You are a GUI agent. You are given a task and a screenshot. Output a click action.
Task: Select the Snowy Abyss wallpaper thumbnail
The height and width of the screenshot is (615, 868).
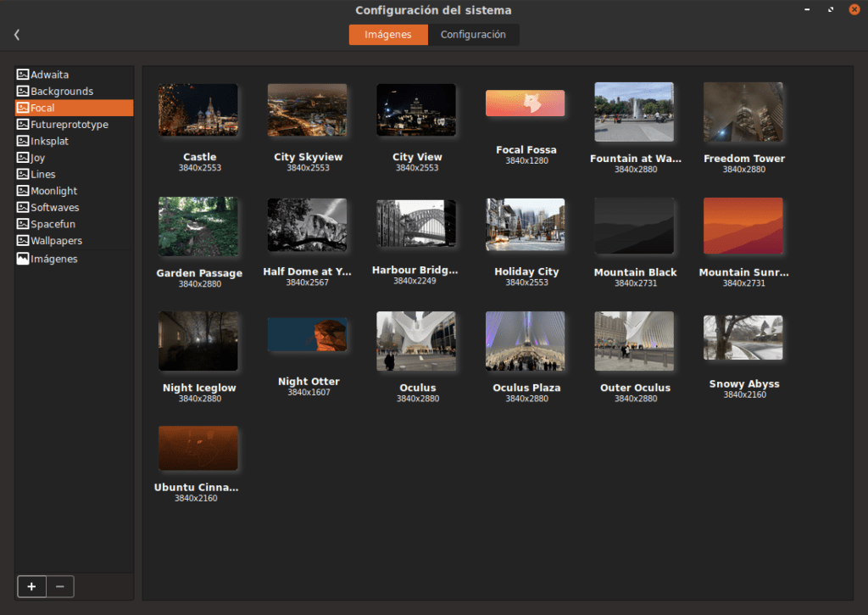(x=743, y=338)
